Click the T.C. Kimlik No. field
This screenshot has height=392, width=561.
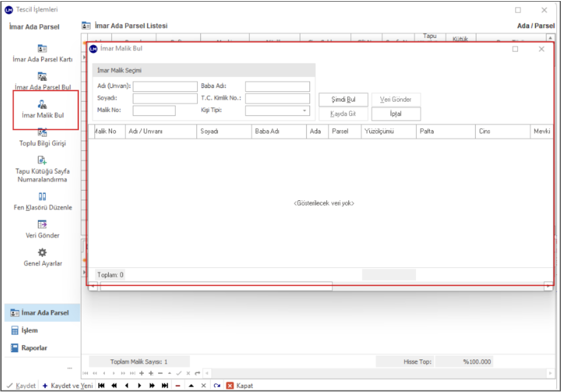tap(277, 99)
